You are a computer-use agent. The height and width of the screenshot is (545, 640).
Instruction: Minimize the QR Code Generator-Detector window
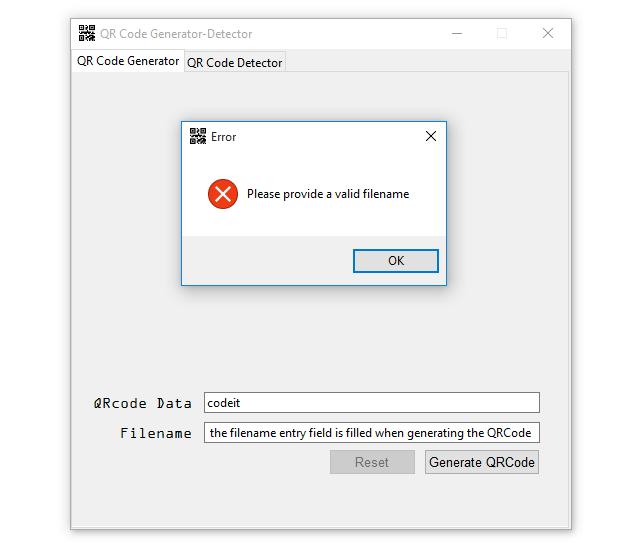[x=457, y=33]
